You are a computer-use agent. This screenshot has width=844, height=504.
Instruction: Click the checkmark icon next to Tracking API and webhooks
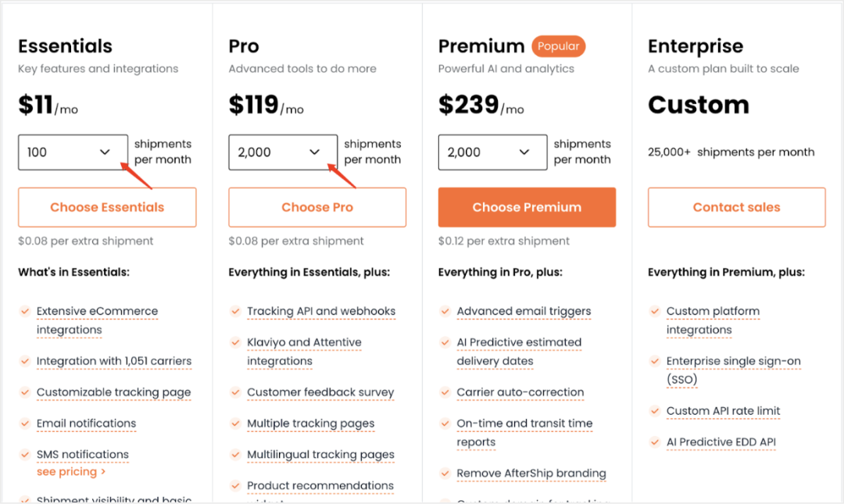click(235, 311)
